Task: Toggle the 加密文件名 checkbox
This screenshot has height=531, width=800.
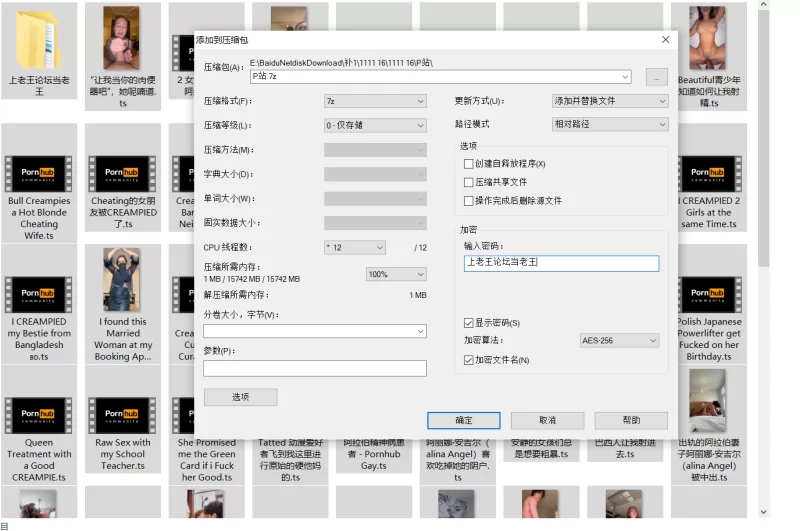Action: [x=469, y=359]
